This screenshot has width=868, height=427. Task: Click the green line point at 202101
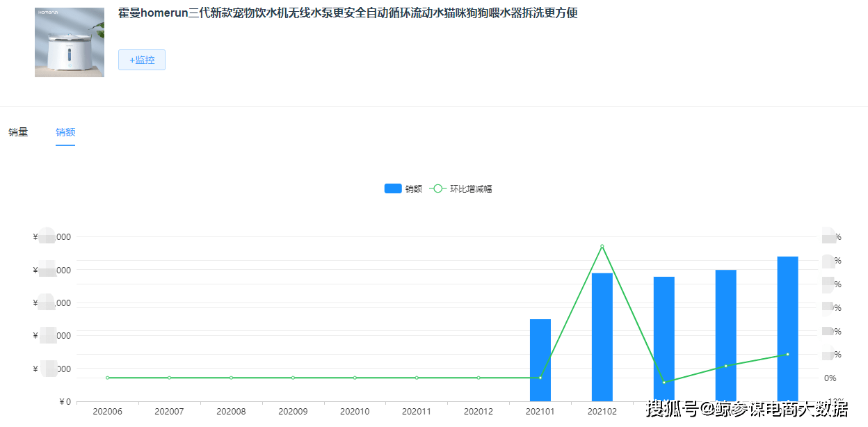pyautogui.click(x=540, y=378)
